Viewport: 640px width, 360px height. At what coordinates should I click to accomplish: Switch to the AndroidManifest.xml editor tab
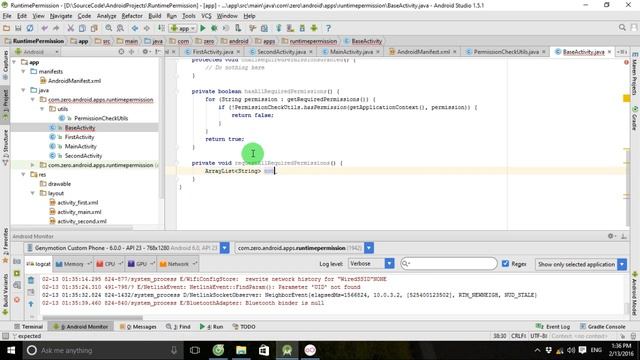tap(423, 52)
